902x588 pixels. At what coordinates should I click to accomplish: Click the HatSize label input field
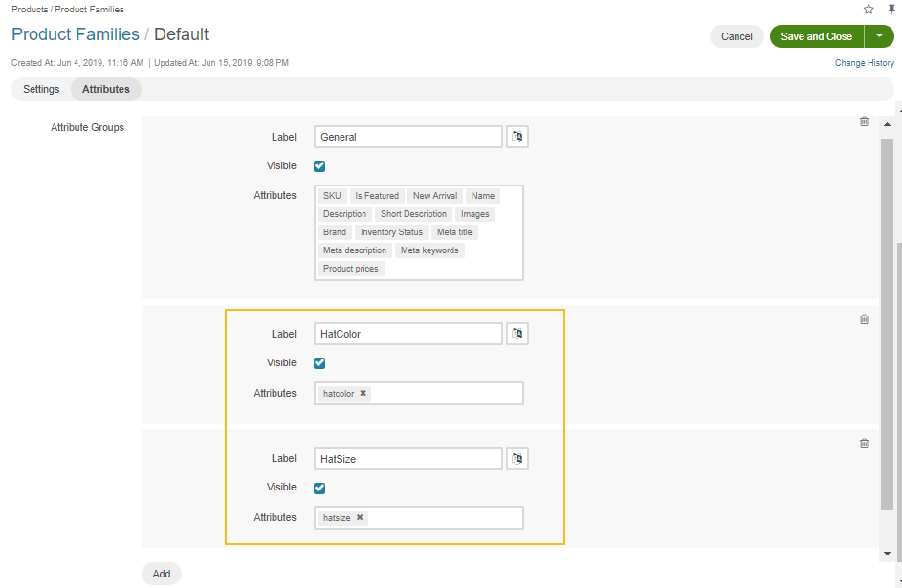click(x=407, y=459)
